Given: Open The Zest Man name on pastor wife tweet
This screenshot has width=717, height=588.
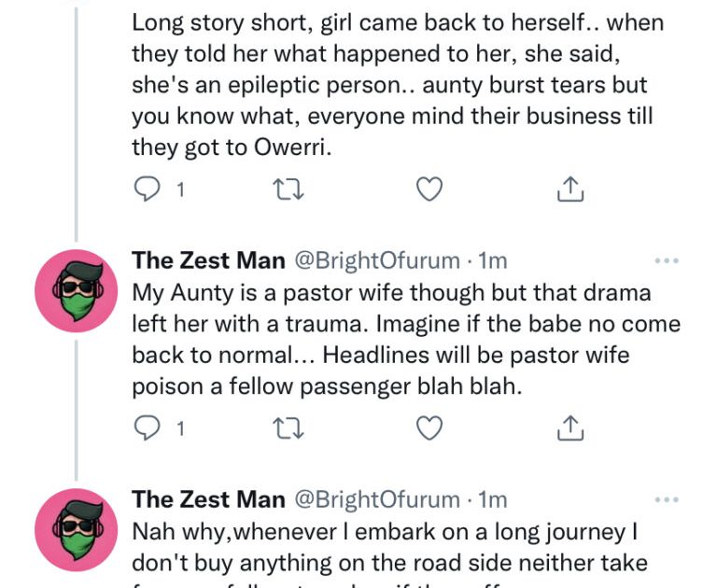Looking at the screenshot, I should [209, 260].
